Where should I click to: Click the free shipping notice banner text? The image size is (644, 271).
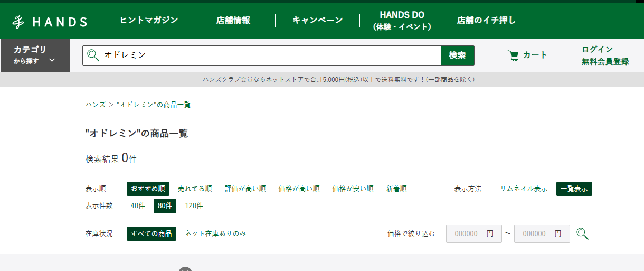click(338, 80)
